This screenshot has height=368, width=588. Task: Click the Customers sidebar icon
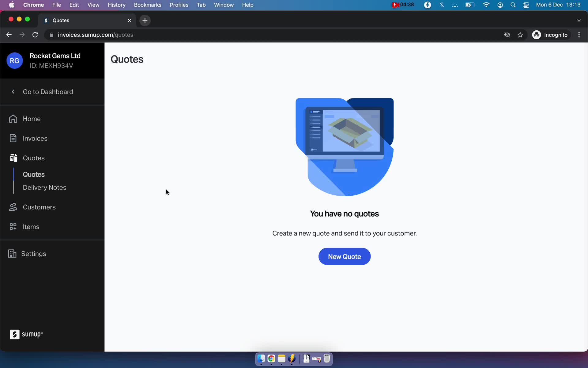12,207
